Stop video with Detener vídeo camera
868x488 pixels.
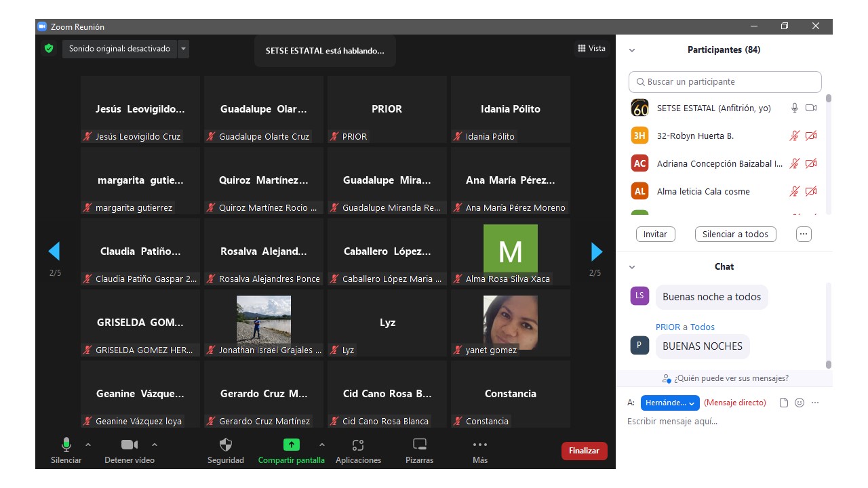(x=130, y=445)
